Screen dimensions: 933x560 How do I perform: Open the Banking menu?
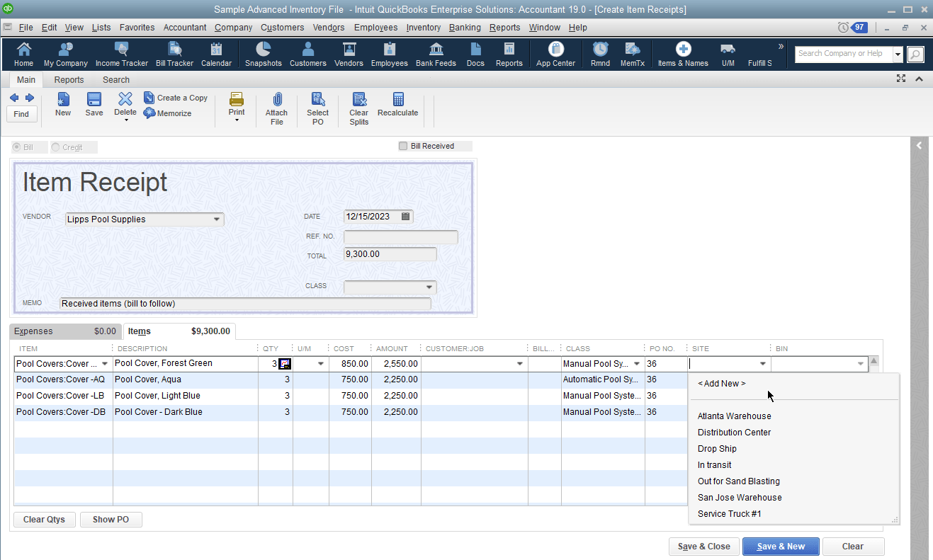465,28
